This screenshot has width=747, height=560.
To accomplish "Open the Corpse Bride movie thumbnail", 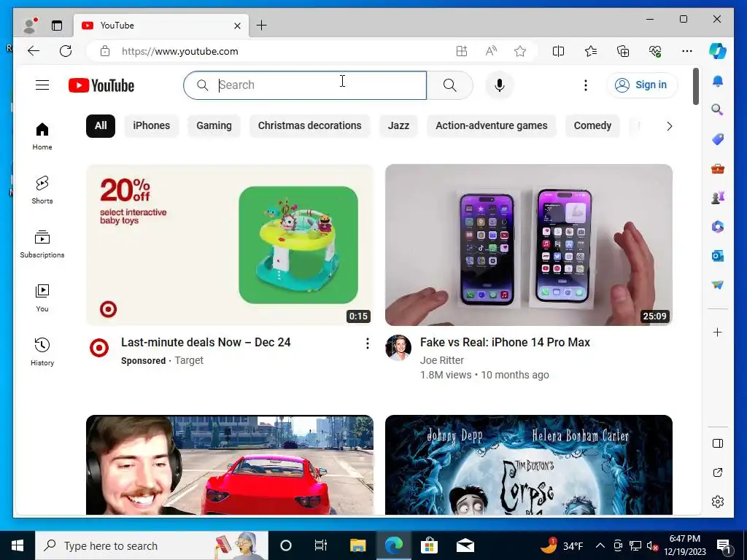I will [529, 464].
